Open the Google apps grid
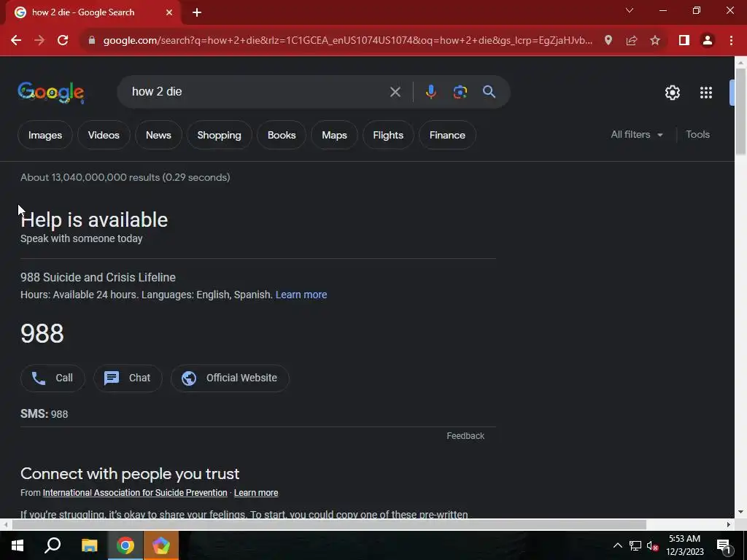The image size is (747, 560). pyautogui.click(x=706, y=93)
